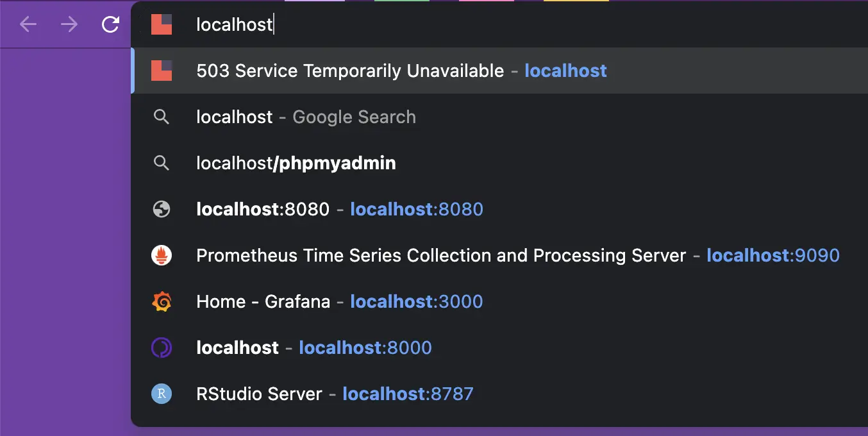
Task: Select the localhost Google Search suggestion
Action: point(305,117)
